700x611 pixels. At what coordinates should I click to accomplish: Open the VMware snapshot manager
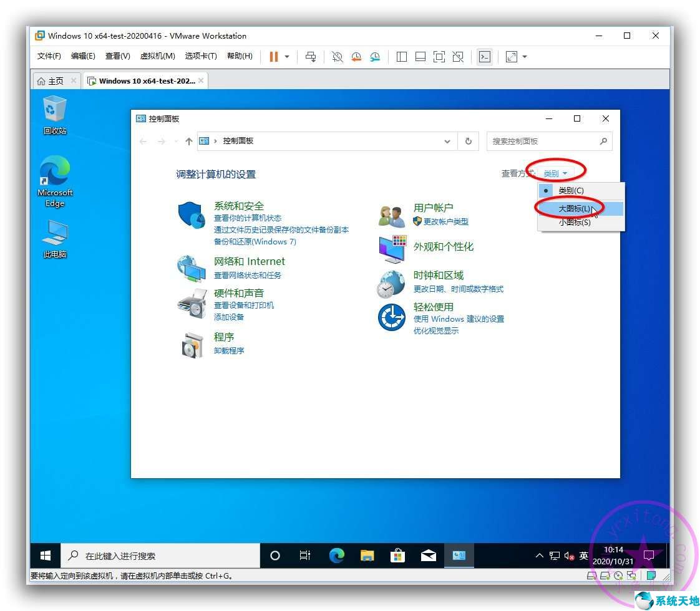(x=375, y=57)
